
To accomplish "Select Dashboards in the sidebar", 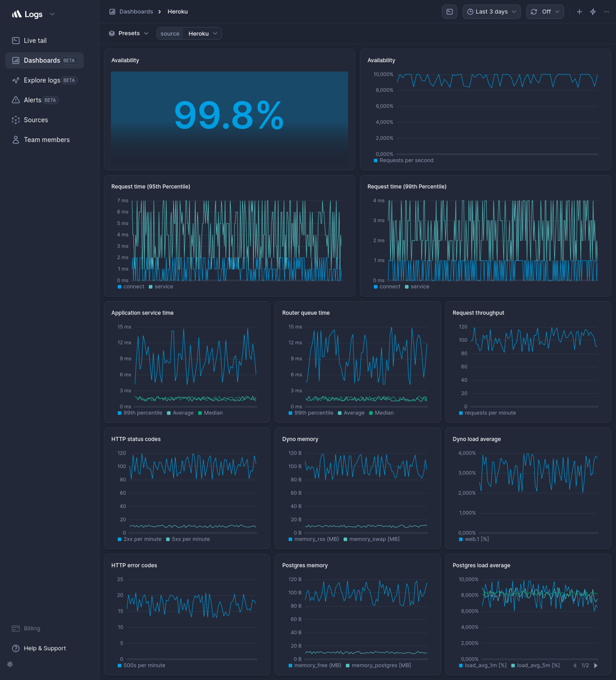I will (44, 60).
